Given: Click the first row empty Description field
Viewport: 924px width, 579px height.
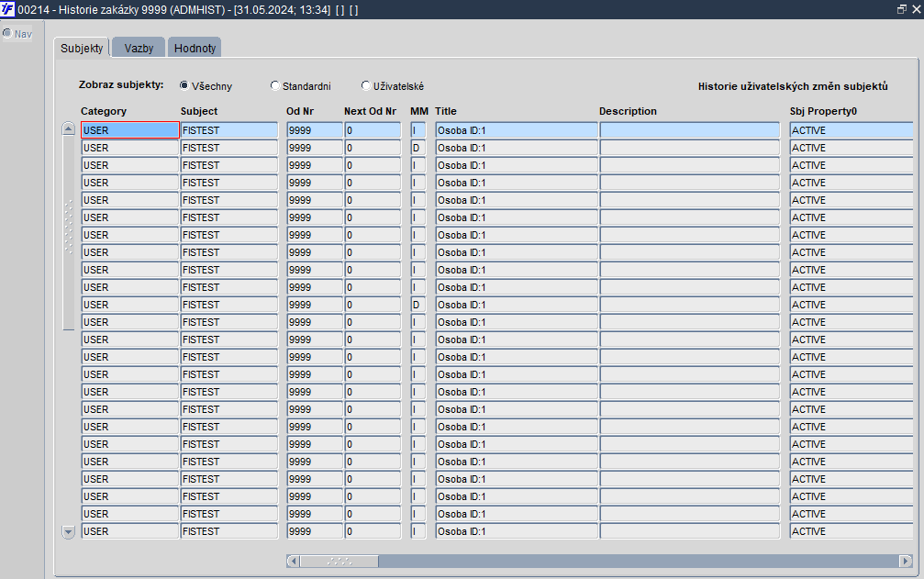Looking at the screenshot, I should point(689,130).
